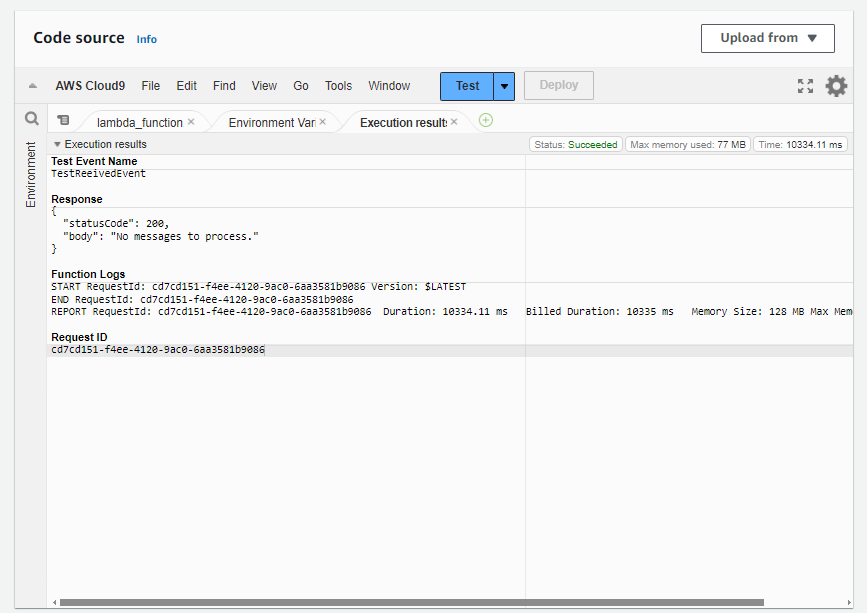The height and width of the screenshot is (613, 867).
Task: Open the Upload from dropdown
Action: pos(767,39)
